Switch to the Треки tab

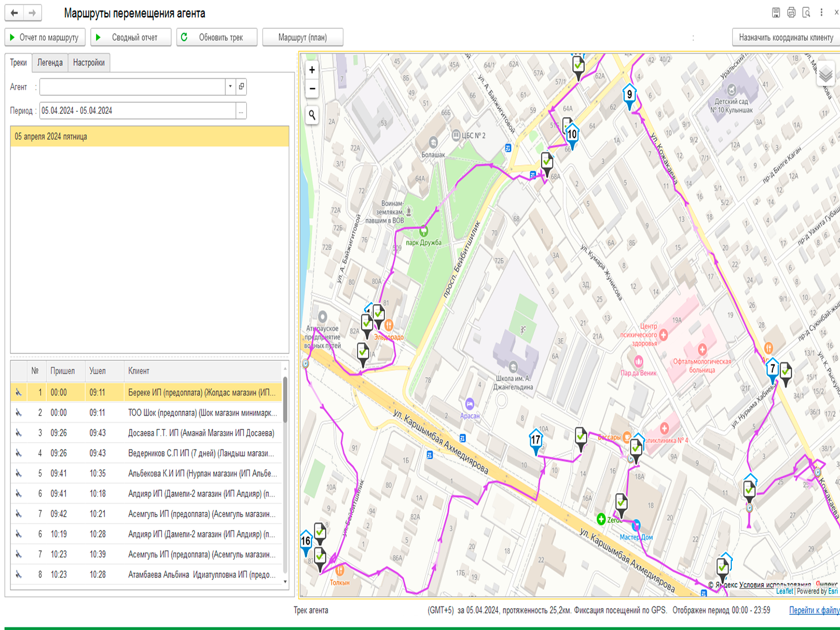pos(18,62)
